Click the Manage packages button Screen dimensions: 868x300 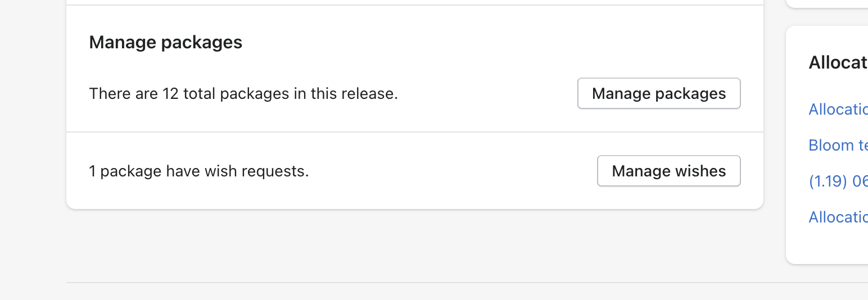(x=659, y=93)
